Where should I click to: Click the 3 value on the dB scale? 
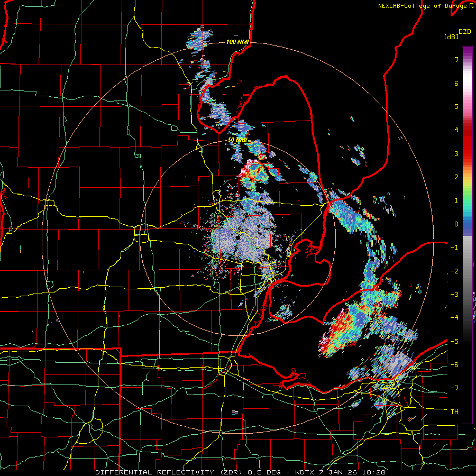[456, 153]
